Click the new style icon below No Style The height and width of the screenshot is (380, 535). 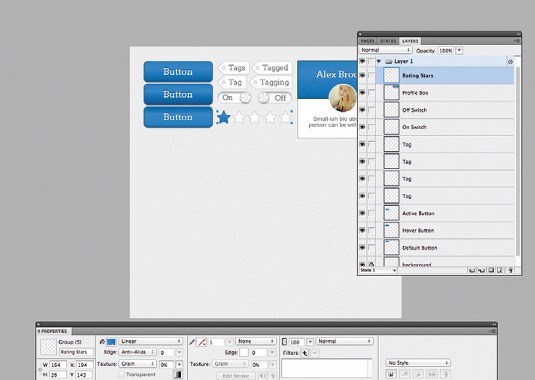(x=391, y=374)
